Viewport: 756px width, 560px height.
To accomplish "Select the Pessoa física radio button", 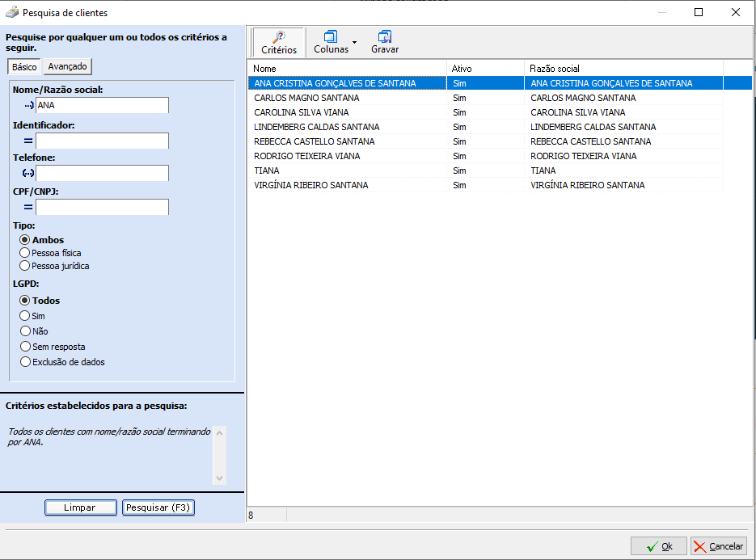I will pos(24,253).
